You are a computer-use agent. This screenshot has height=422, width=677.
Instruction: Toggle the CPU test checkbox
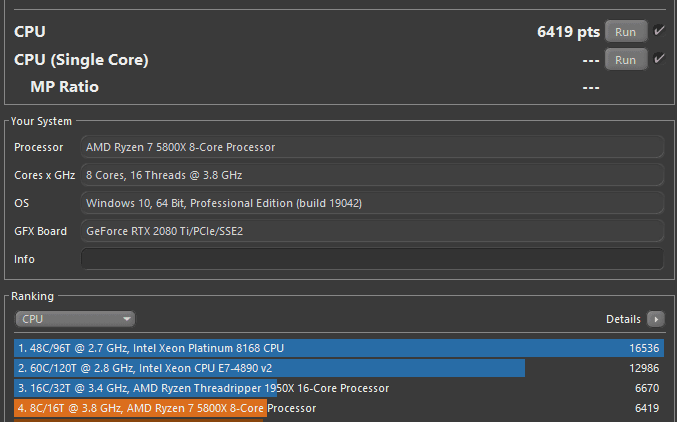click(659, 31)
